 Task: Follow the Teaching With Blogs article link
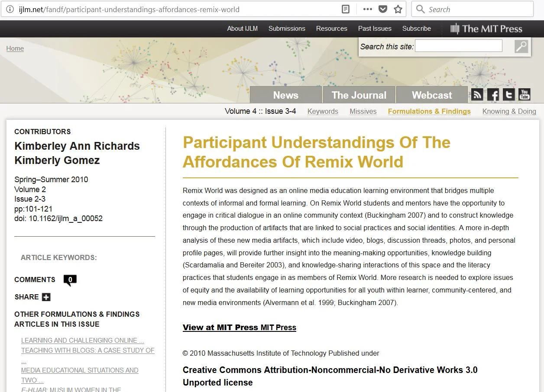tap(88, 350)
